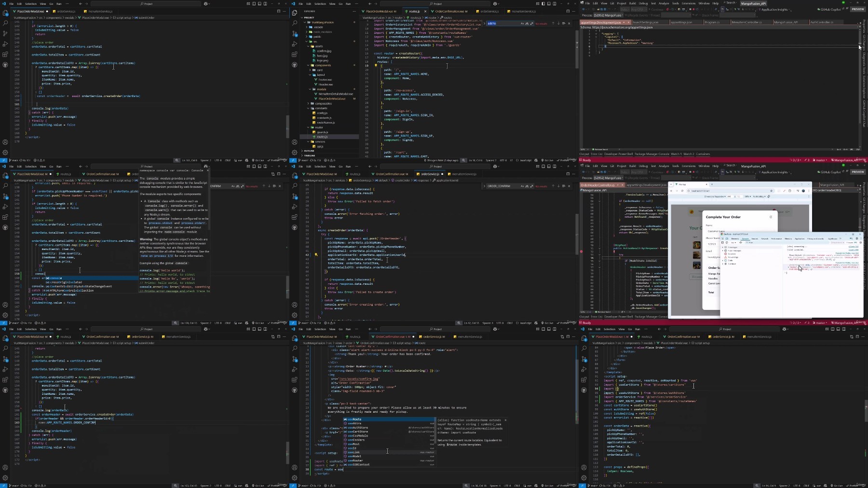
Task: Toggle Match Whole Word in the ORDER_CONFIRM find box
Action: coord(527,186)
